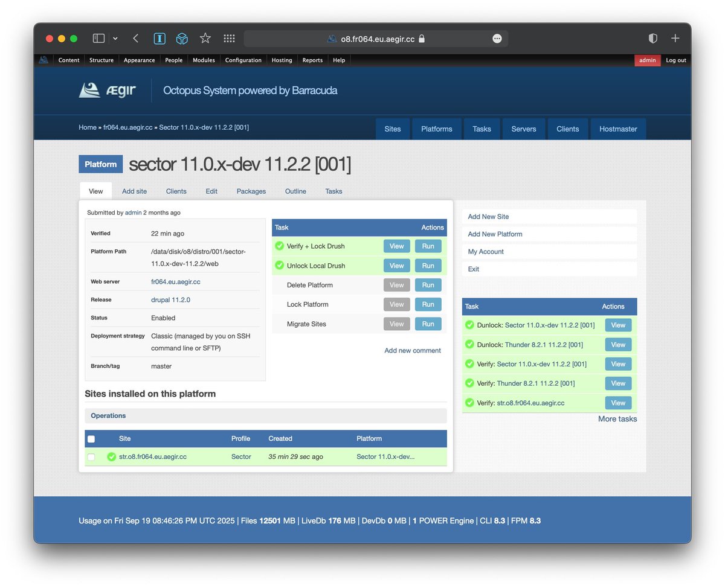Open bookmarks with the star icon
This screenshot has width=725, height=588.
[x=205, y=38]
